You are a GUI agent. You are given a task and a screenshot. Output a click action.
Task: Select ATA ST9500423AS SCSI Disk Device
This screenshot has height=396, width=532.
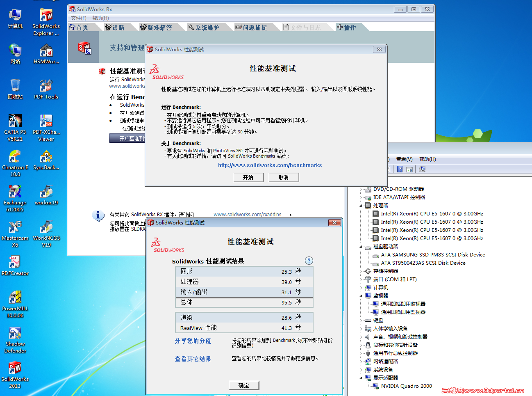pos(423,263)
